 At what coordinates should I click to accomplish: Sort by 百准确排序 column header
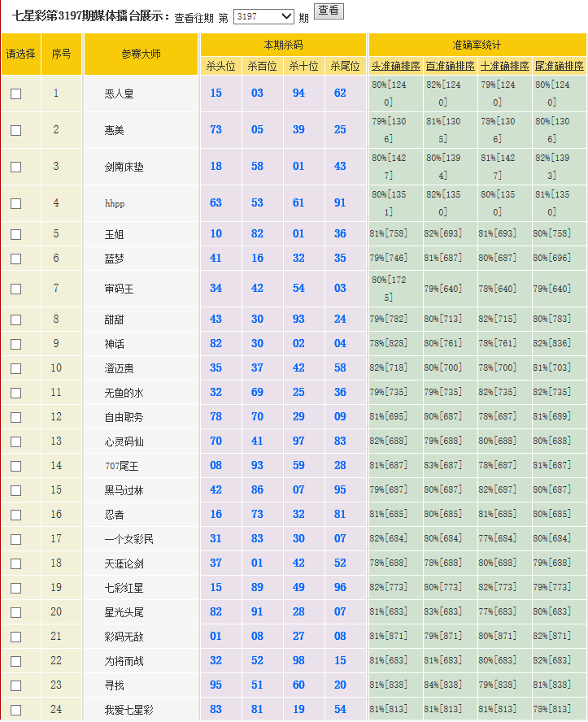tap(450, 66)
